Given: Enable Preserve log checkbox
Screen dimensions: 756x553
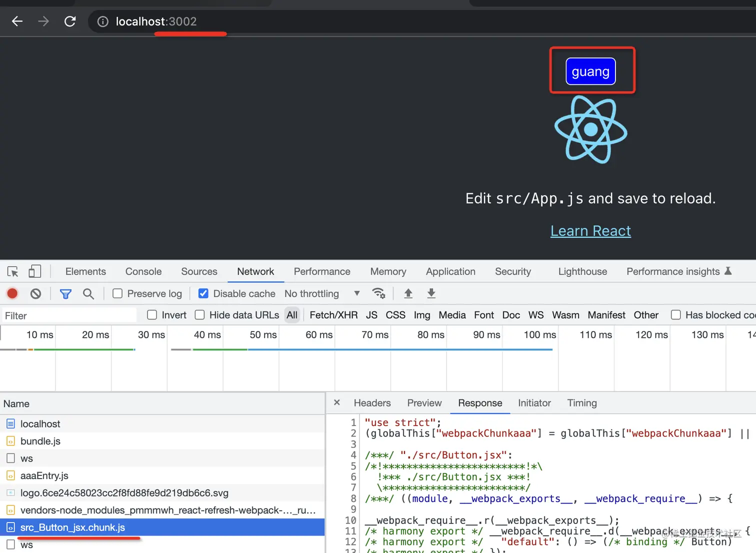Looking at the screenshot, I should (x=117, y=293).
